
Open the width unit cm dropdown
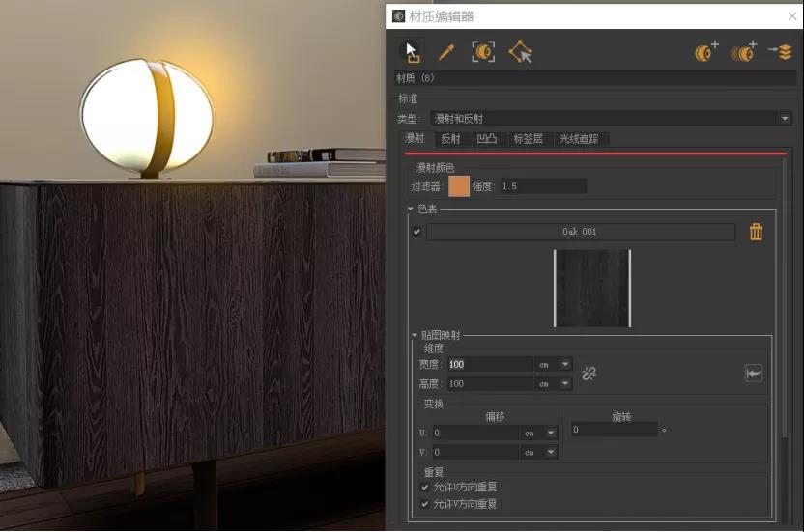(x=564, y=365)
